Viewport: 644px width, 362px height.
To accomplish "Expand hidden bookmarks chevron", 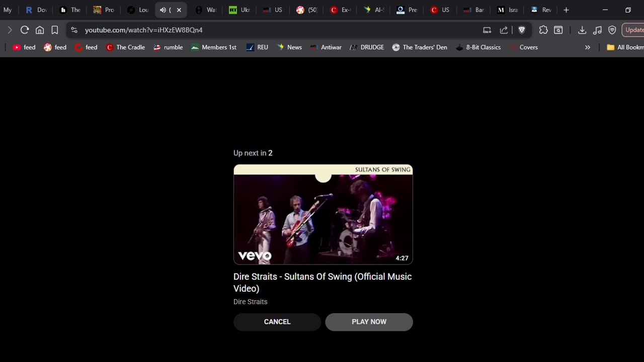I will (587, 47).
